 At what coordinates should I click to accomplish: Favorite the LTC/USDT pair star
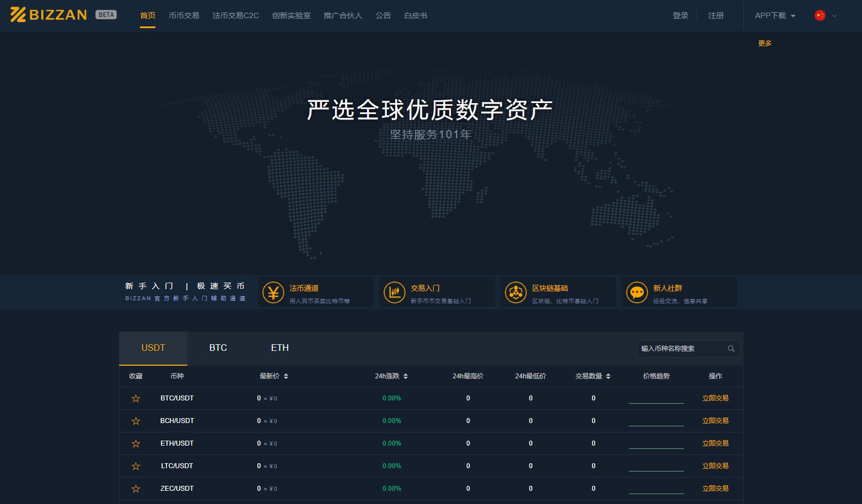136,466
